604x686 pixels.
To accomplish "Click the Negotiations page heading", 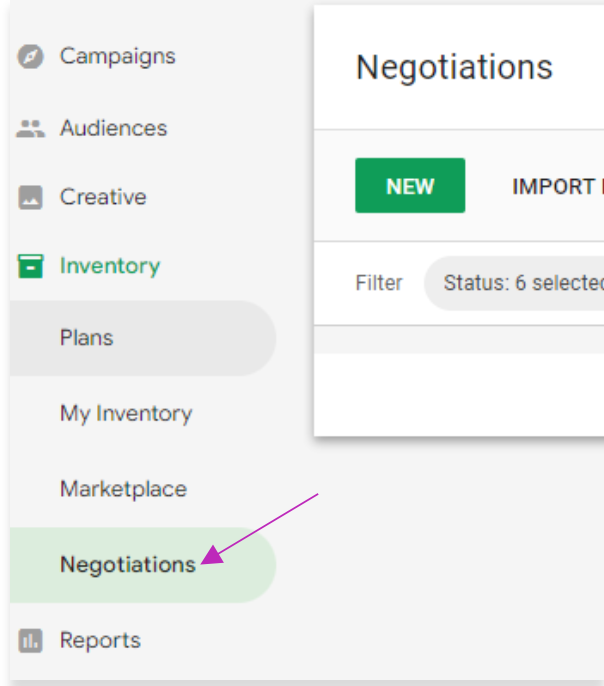I will point(454,67).
